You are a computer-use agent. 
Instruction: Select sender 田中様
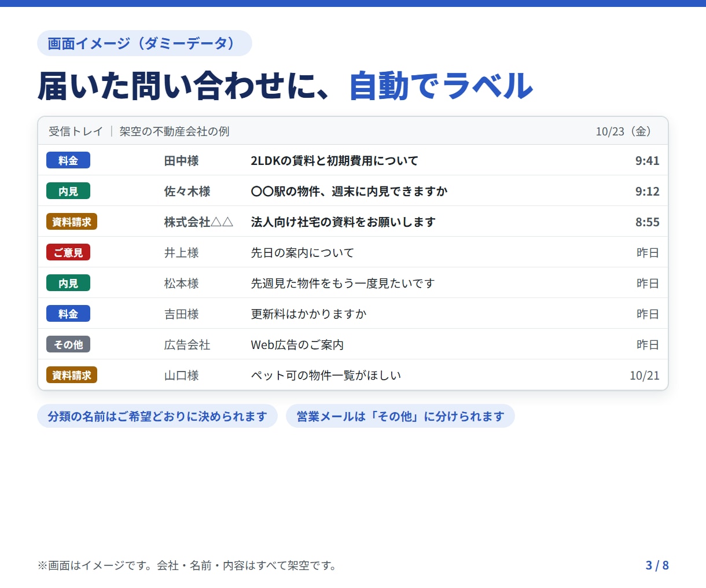181,161
